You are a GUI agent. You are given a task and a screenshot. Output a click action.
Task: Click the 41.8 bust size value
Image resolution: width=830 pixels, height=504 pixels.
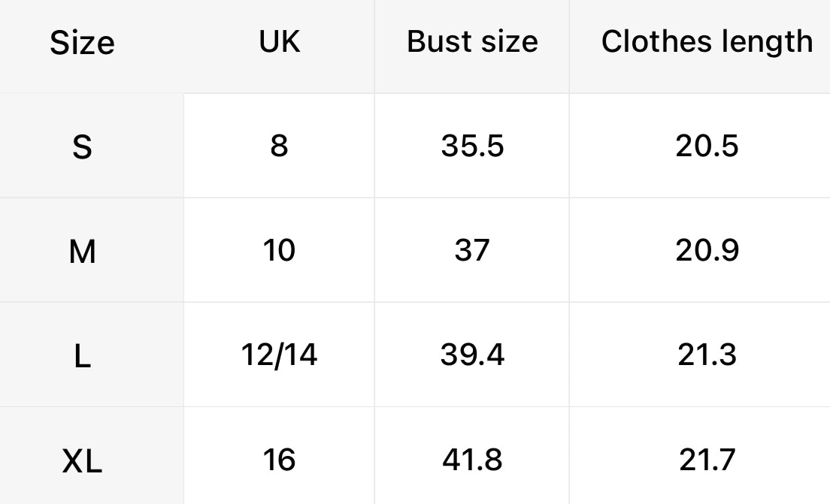pyautogui.click(x=472, y=460)
